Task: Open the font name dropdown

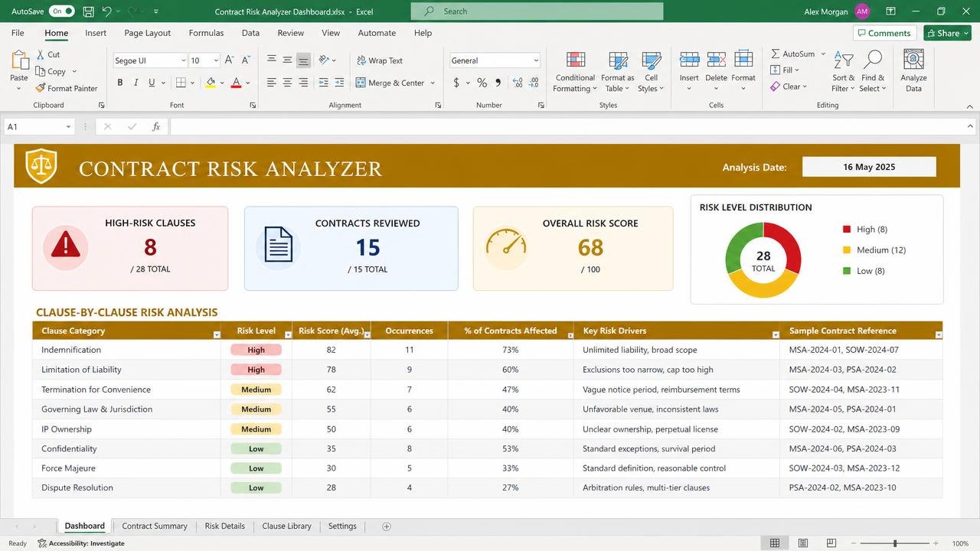Action: [183, 60]
